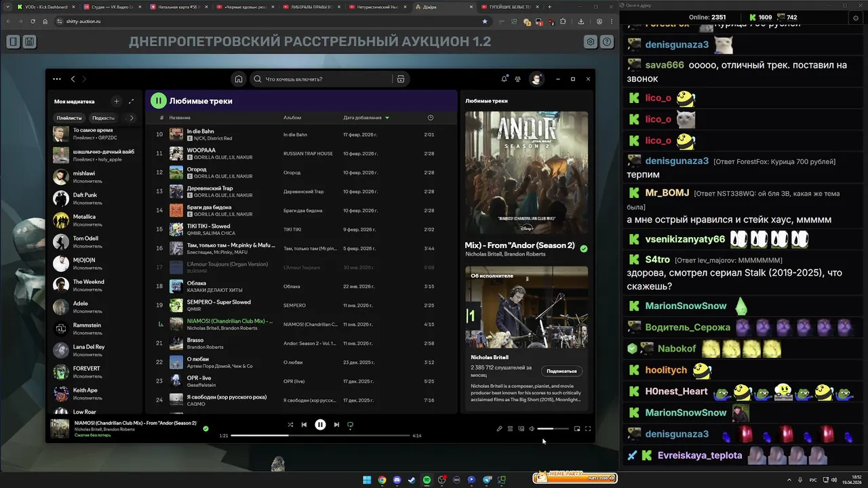
Task: Open auction help question icon
Action: 607,41
